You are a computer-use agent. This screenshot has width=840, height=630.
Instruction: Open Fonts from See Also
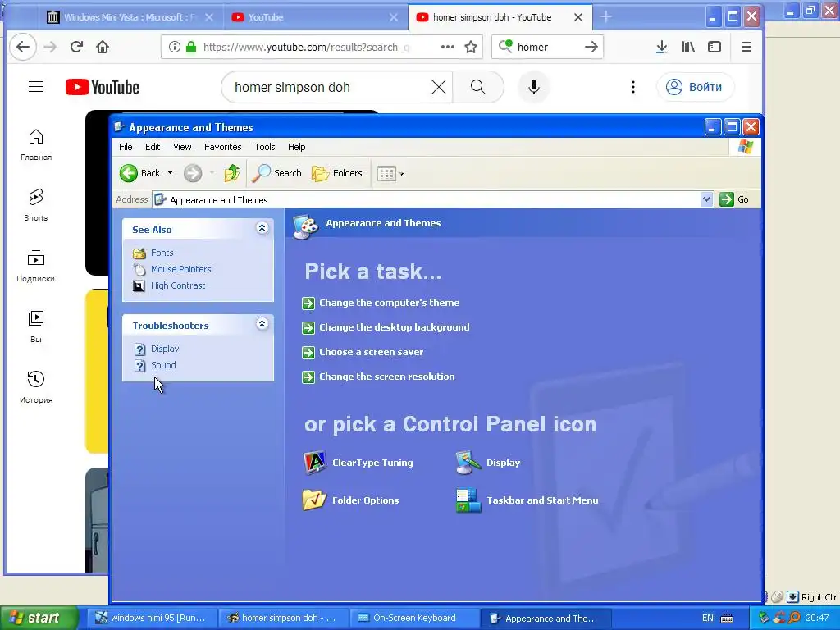(162, 253)
